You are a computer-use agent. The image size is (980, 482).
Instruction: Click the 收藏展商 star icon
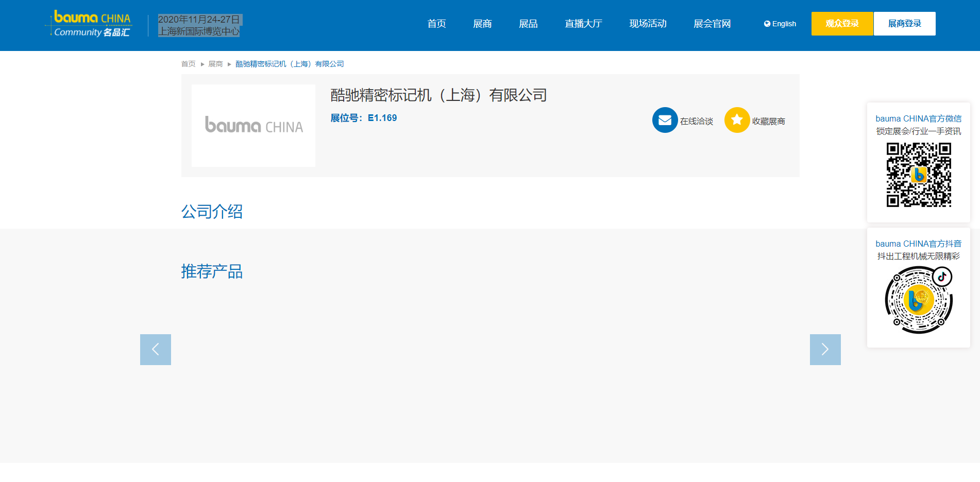[x=737, y=120]
